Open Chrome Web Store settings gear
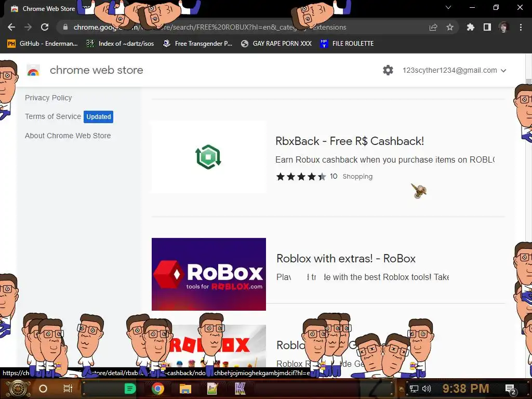 (x=388, y=70)
